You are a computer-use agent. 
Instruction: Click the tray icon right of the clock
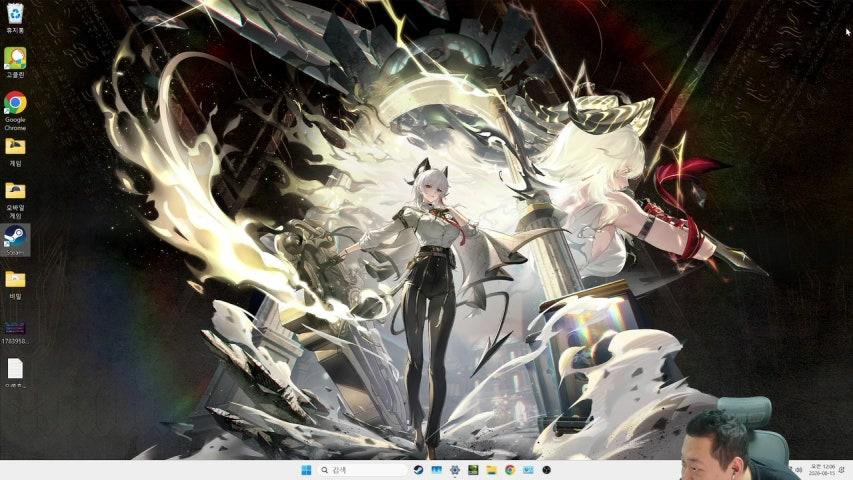pos(842,470)
